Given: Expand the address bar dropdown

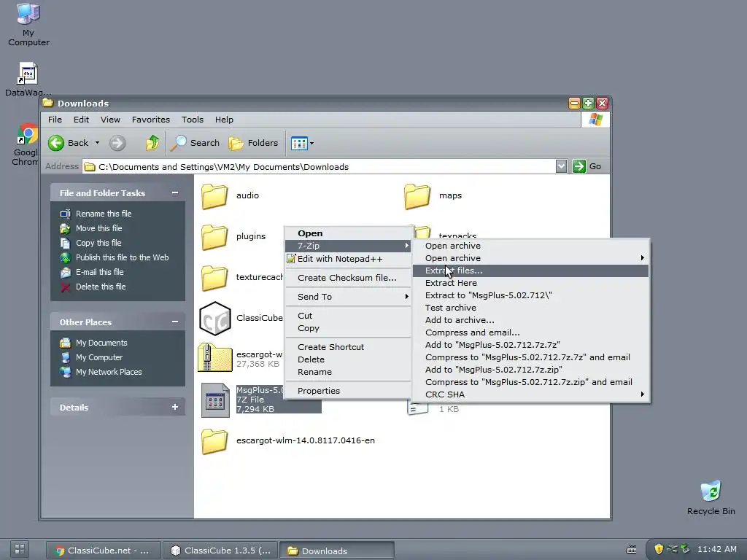Looking at the screenshot, I should 561,166.
